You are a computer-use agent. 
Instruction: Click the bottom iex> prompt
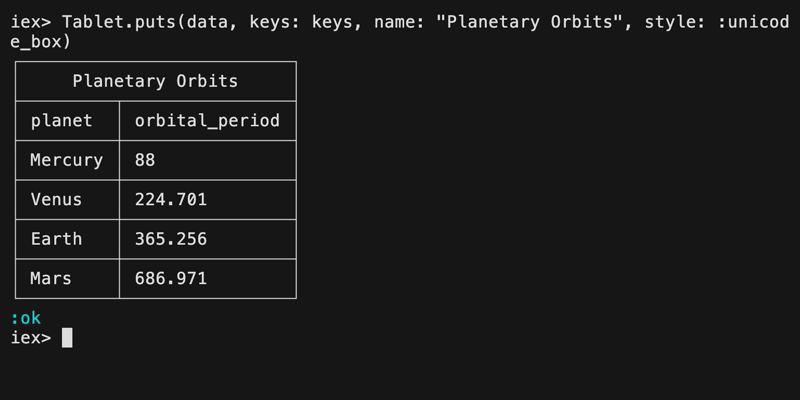click(x=30, y=338)
